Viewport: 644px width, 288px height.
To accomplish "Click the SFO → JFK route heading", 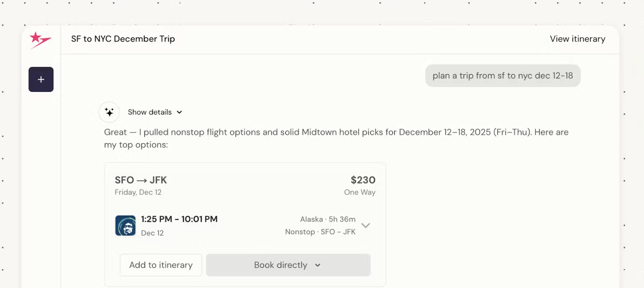I will (141, 180).
